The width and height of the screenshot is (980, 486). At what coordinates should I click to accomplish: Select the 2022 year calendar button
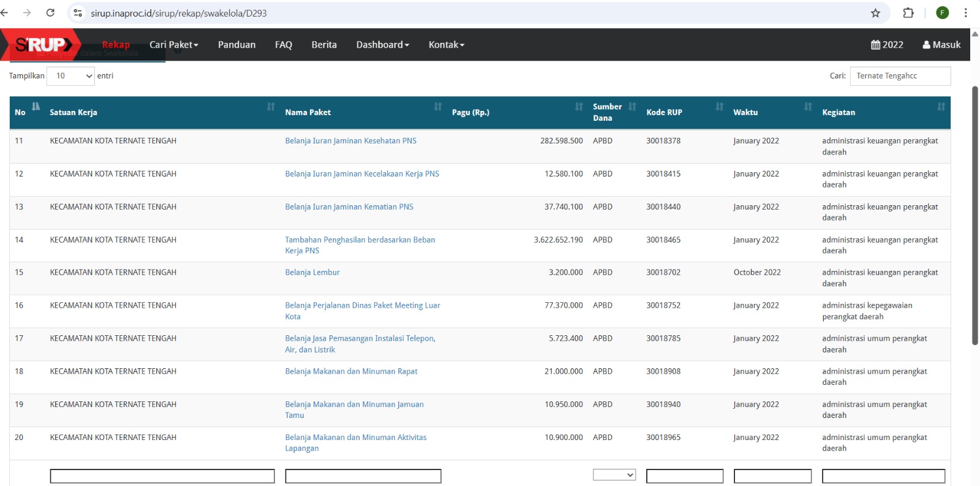[x=887, y=45]
